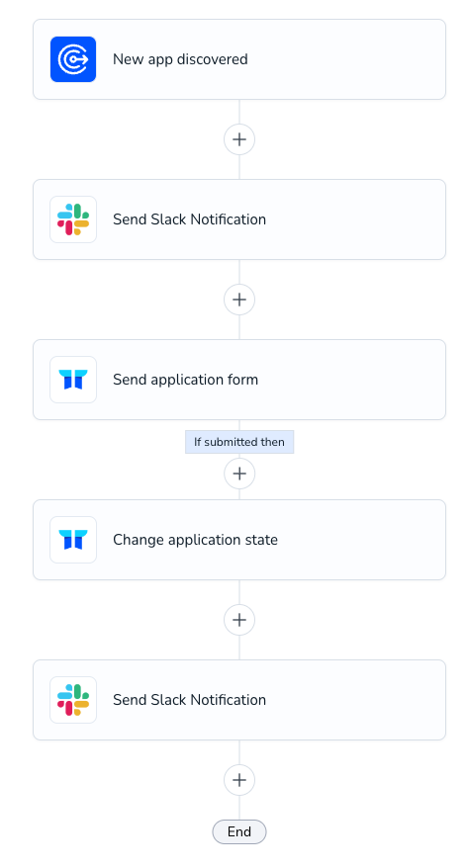This screenshot has height=868, width=468.
Task: Select the Change application state step
Action: pyautogui.click(x=239, y=540)
